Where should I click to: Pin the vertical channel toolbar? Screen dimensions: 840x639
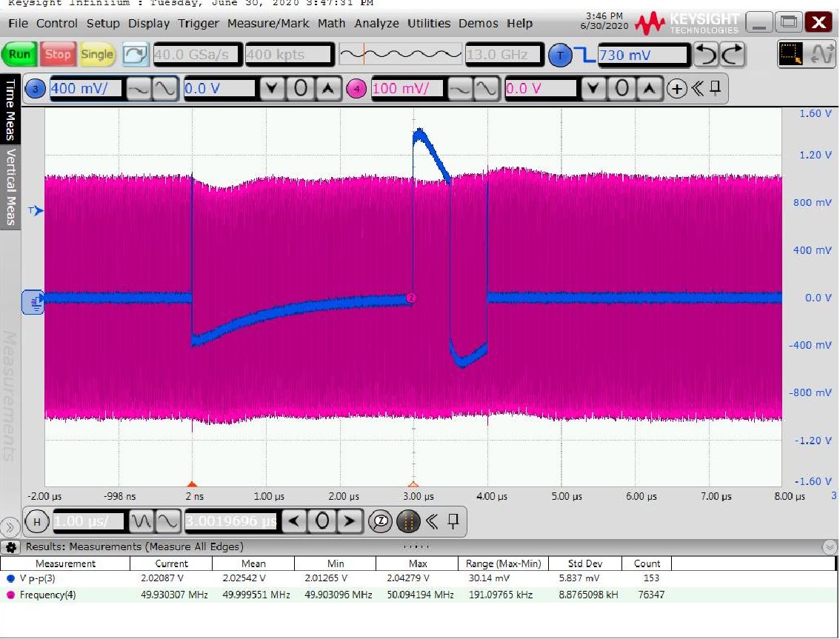715,88
